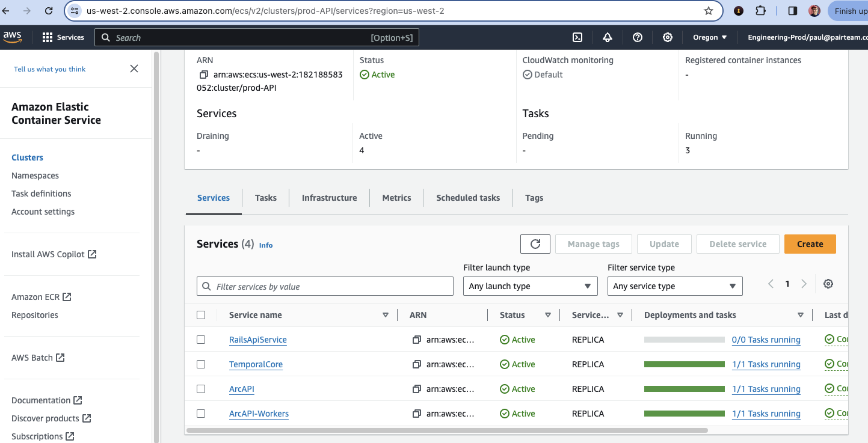The image size is (868, 443).
Task: Open Task definitions in sidebar
Action: click(42, 194)
